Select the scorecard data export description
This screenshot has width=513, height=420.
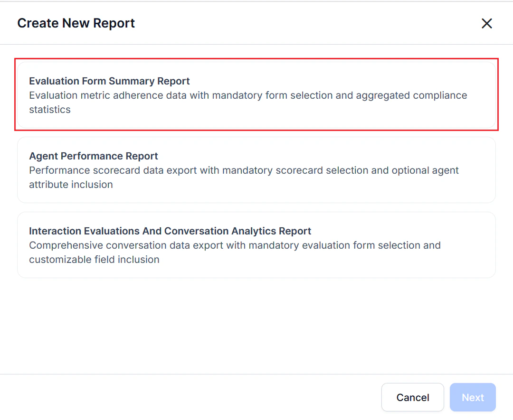point(244,177)
